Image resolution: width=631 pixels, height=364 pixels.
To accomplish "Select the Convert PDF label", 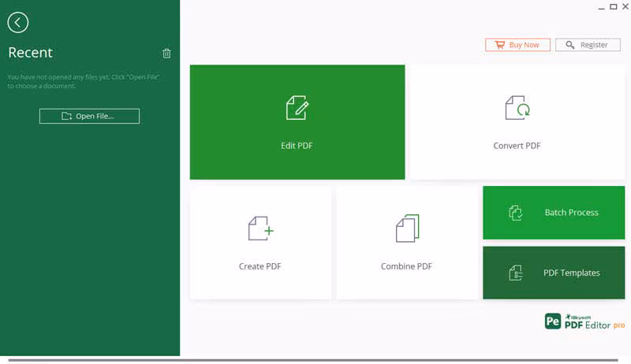I will click(x=517, y=146).
